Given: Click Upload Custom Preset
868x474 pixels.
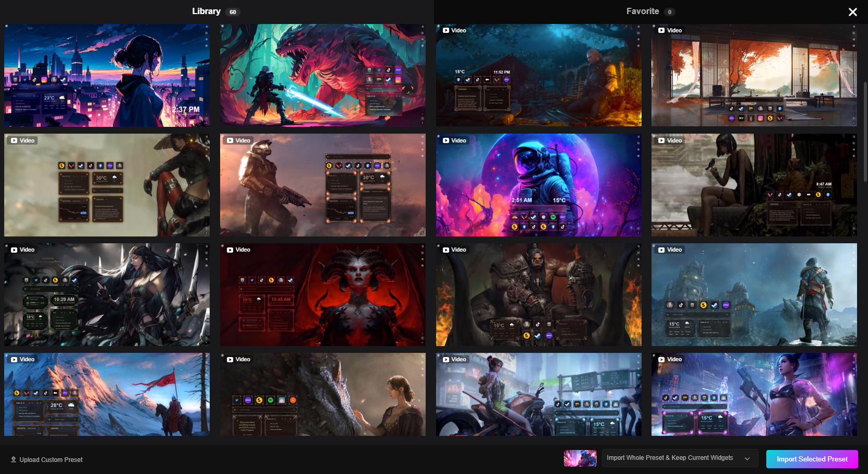Looking at the screenshot, I should (47, 460).
